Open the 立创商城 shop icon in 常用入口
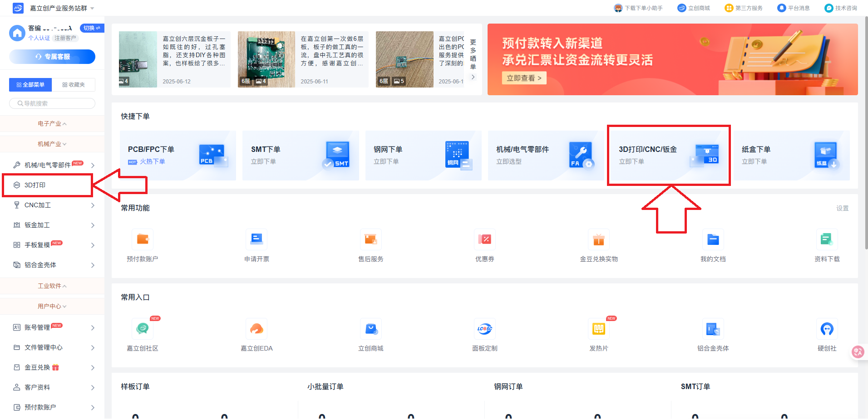 tap(371, 329)
